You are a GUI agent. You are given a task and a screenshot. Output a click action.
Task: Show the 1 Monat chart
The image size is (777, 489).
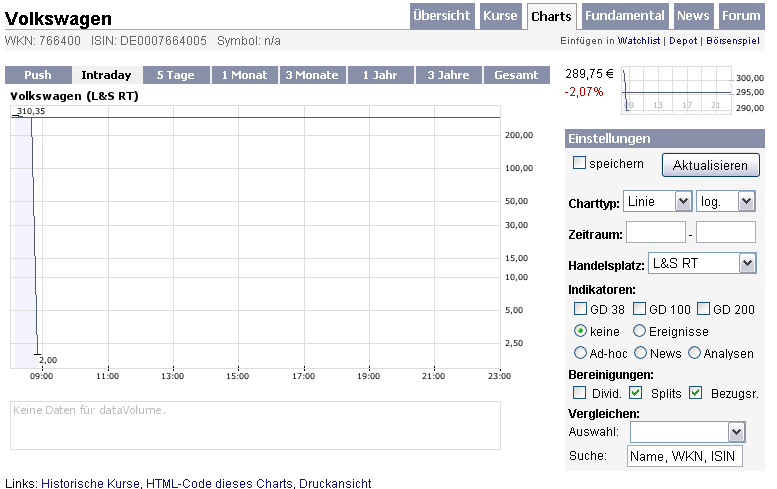244,75
